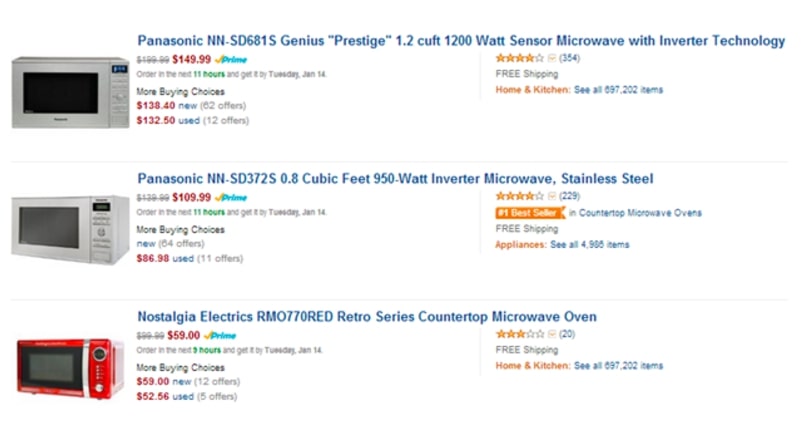The height and width of the screenshot is (445, 801).
Task: Click the Prime badge next to $109.99
Action: coord(231,197)
